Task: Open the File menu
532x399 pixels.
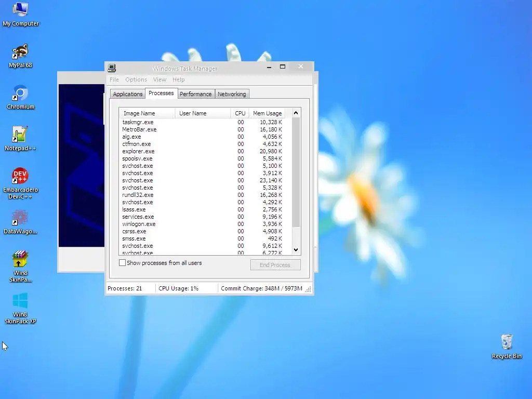Action: point(114,79)
